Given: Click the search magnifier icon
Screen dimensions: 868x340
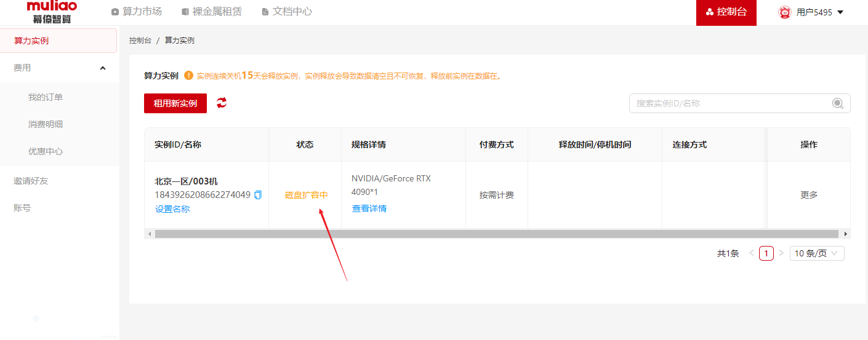Looking at the screenshot, I should [838, 103].
